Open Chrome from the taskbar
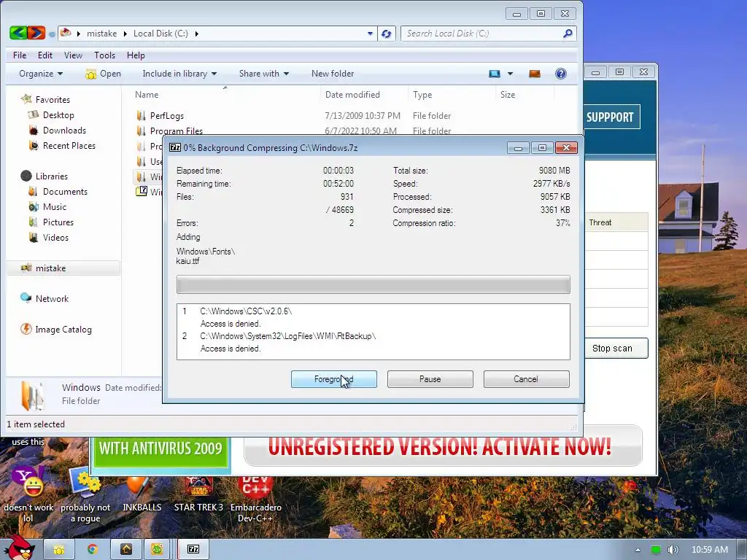This screenshot has height=560, width=747. click(x=92, y=550)
